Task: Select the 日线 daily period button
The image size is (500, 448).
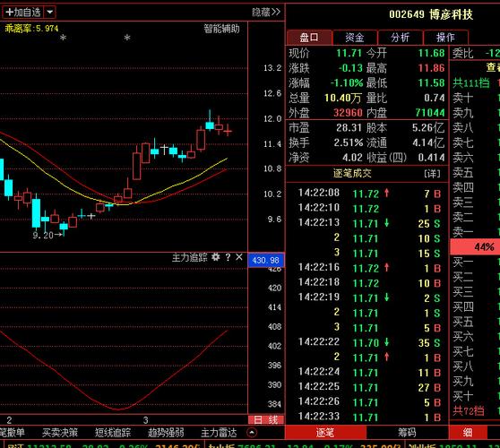Action: [266, 420]
